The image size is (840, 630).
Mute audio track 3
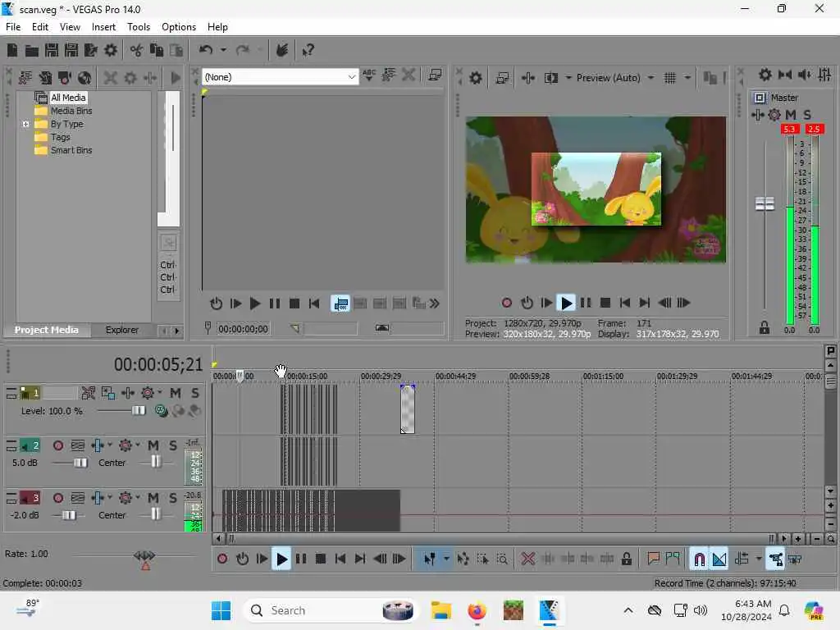(153, 498)
